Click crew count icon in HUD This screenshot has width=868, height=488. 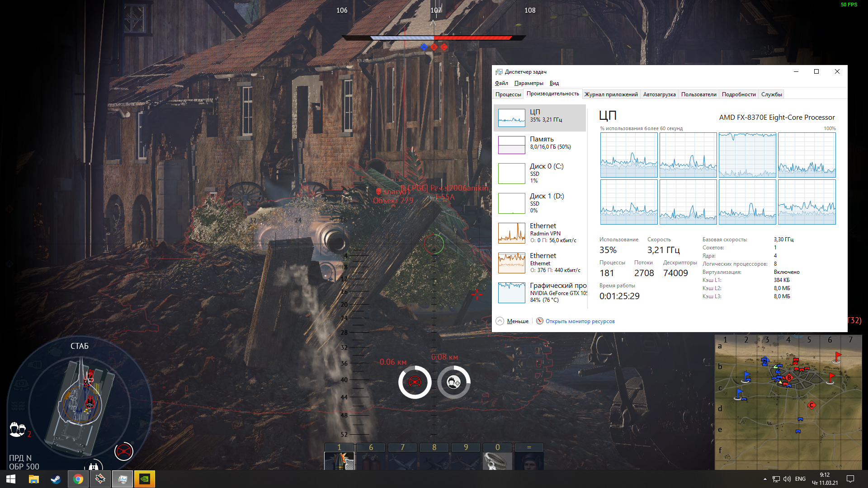(x=18, y=429)
